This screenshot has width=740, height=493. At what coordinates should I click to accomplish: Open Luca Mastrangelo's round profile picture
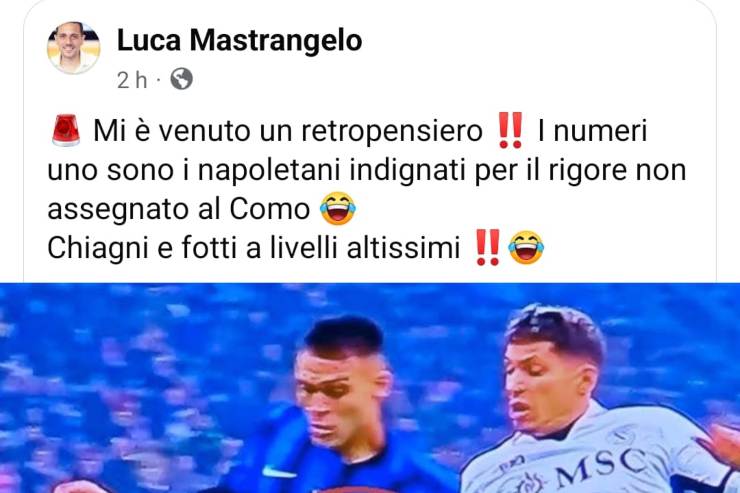[74, 48]
